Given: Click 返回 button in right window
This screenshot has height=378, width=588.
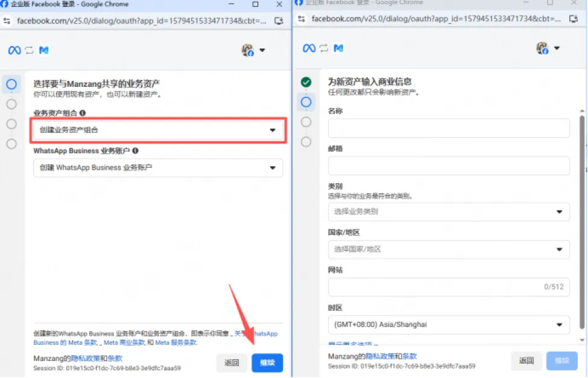Looking at the screenshot, I should (x=526, y=360).
